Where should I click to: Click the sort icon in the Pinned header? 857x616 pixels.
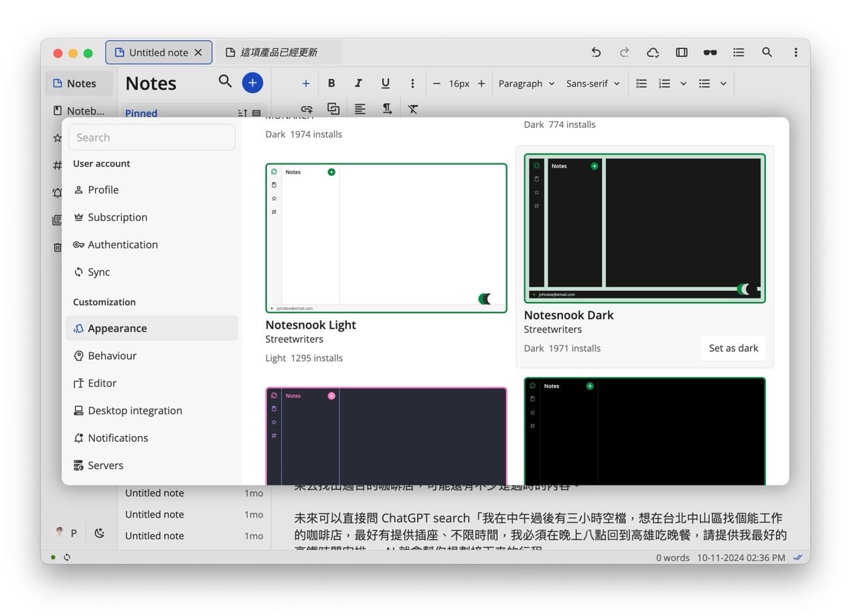tap(242, 114)
